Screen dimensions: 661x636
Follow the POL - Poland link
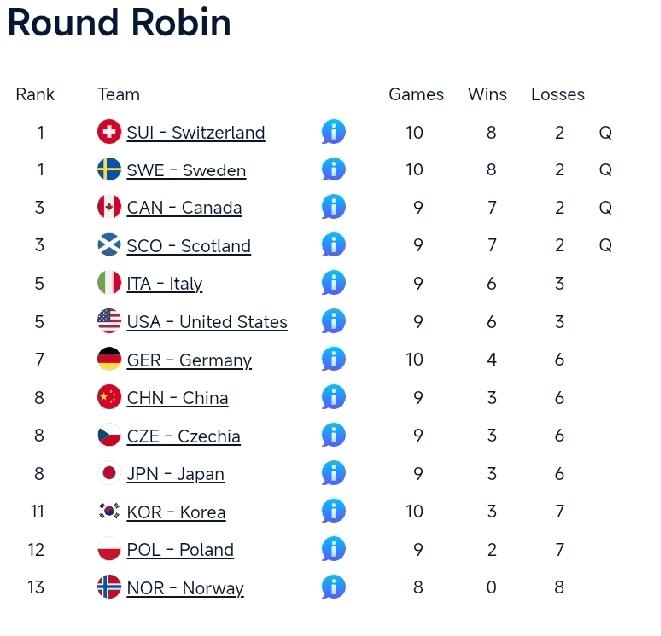[x=180, y=551]
